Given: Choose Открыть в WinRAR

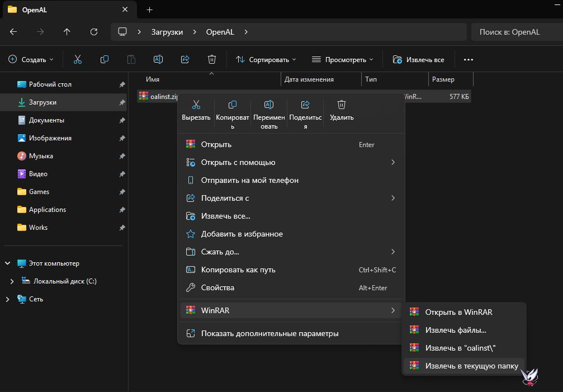Looking at the screenshot, I should (464, 312).
